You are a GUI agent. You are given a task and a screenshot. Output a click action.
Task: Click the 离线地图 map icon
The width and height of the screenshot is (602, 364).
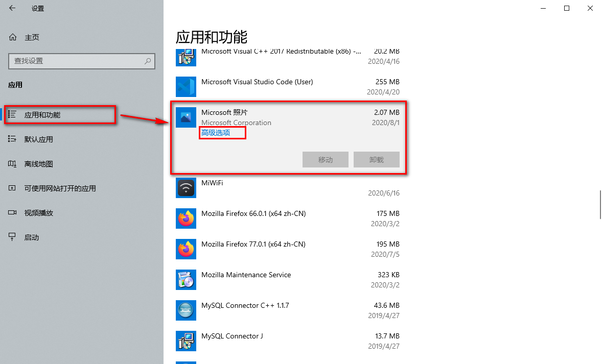pos(12,164)
